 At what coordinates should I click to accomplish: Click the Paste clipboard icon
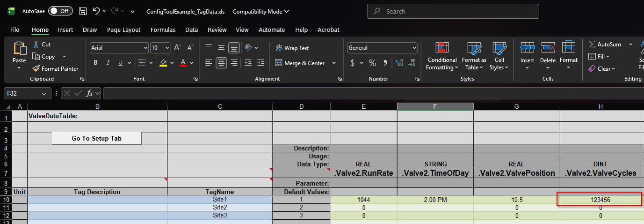pyautogui.click(x=19, y=48)
